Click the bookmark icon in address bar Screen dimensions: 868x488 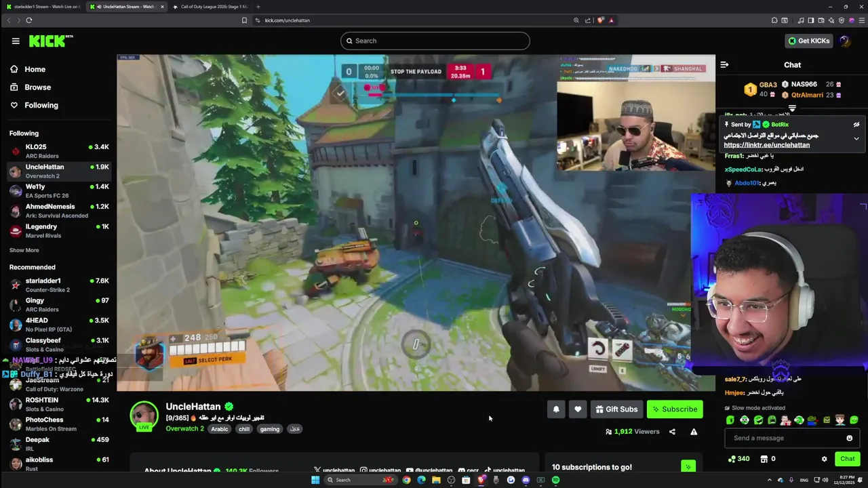pos(244,20)
